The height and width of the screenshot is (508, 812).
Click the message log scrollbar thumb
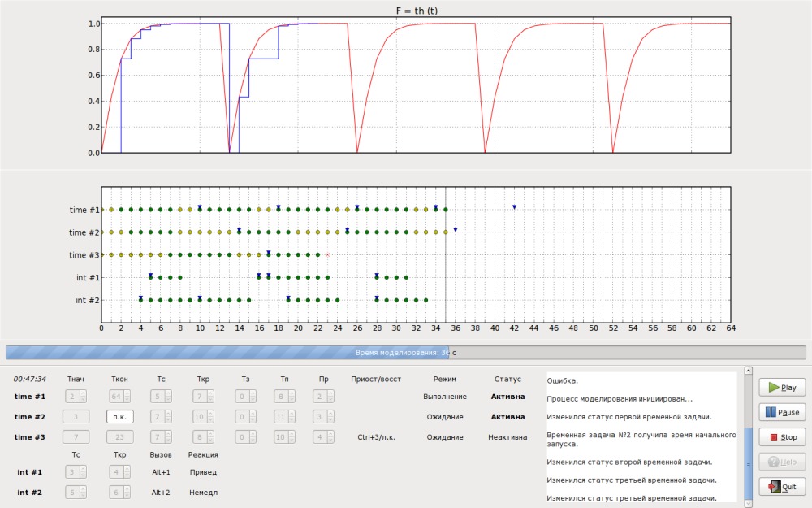(748, 463)
